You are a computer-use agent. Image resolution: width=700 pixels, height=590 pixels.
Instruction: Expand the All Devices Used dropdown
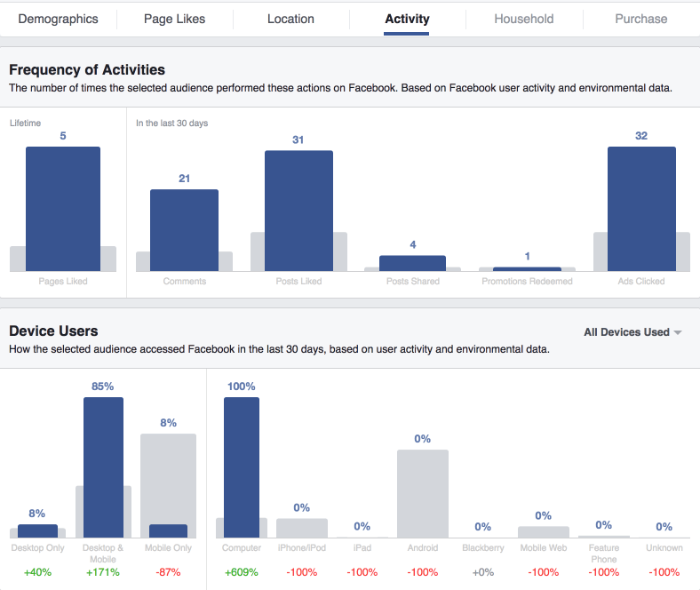[x=632, y=332]
